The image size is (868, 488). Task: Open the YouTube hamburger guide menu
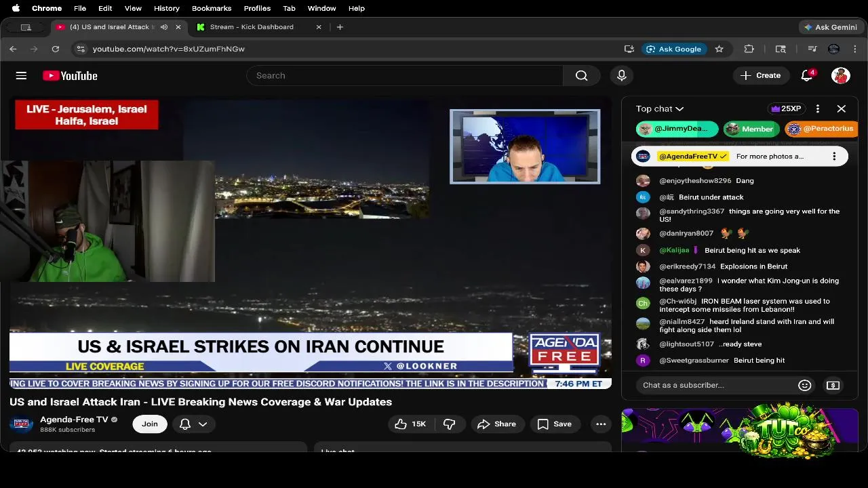[x=21, y=76]
